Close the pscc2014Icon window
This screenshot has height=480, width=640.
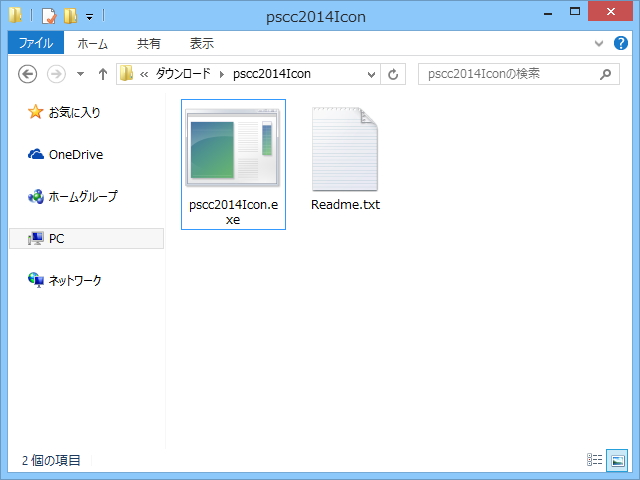611,11
